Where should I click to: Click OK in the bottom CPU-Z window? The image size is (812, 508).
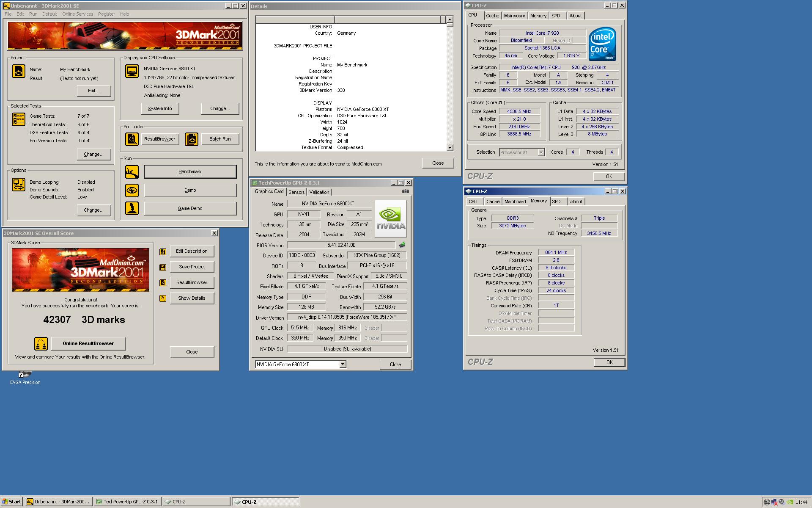tap(609, 362)
